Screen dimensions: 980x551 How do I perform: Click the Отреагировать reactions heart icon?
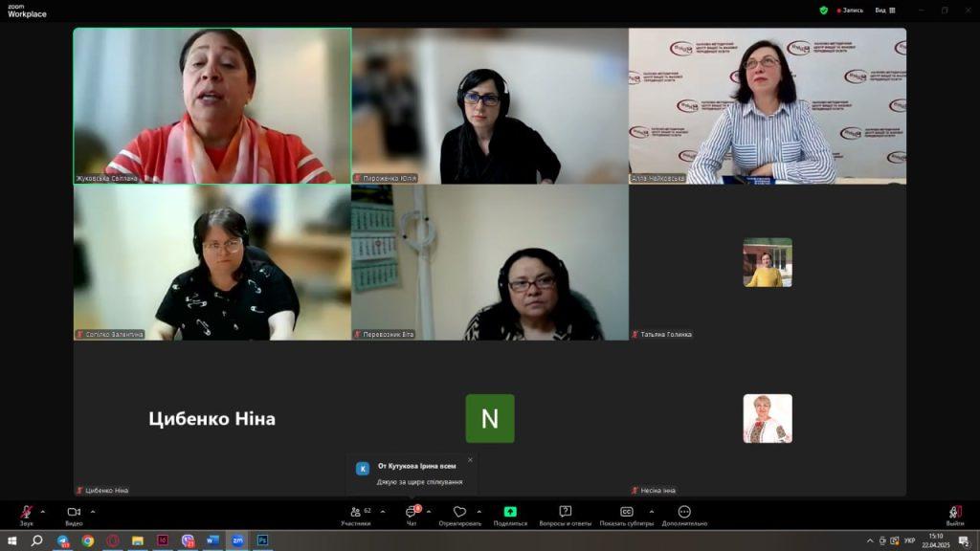[459, 514]
